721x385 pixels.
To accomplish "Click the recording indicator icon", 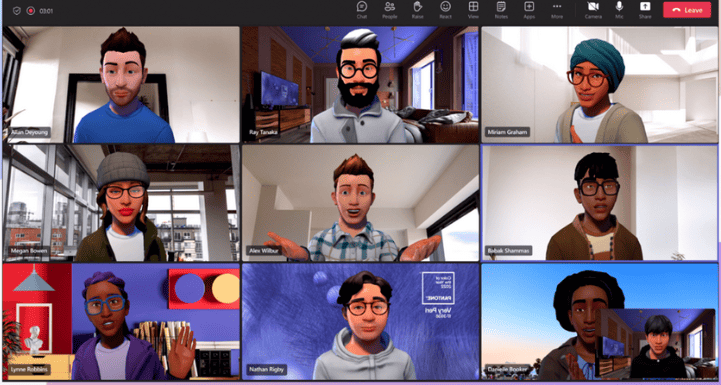I will (31, 11).
